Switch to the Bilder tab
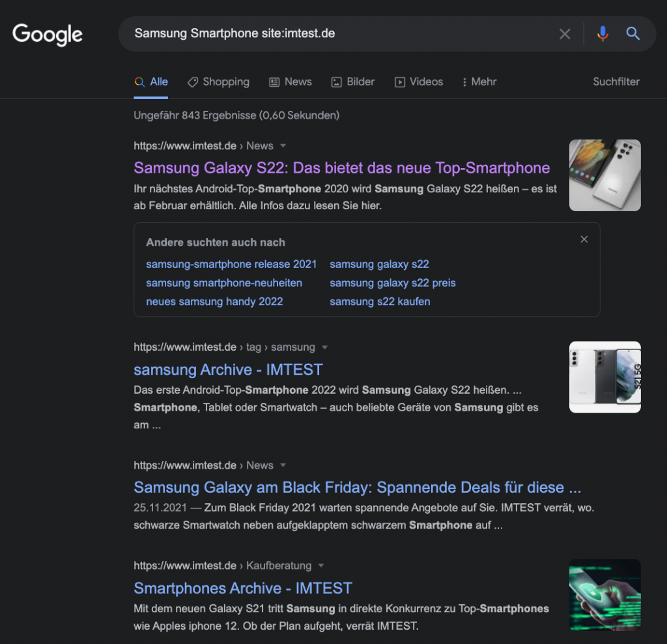Viewport: 667px width, 644px height. (x=353, y=81)
